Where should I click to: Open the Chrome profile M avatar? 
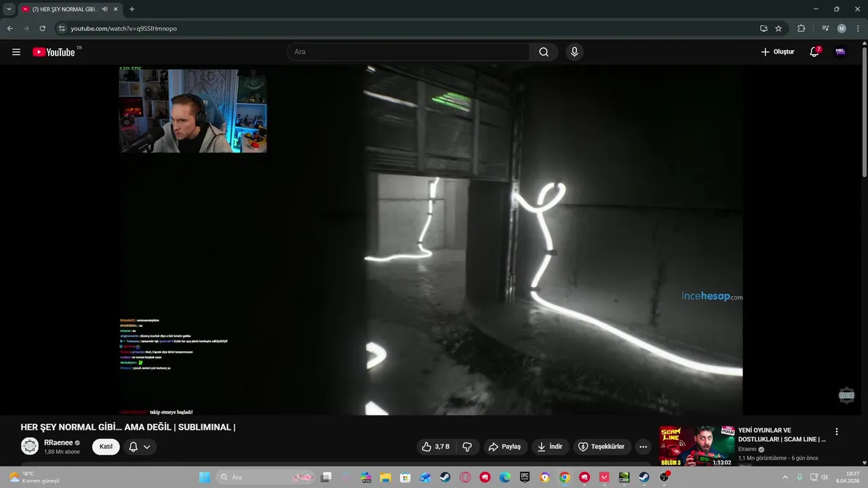click(842, 28)
